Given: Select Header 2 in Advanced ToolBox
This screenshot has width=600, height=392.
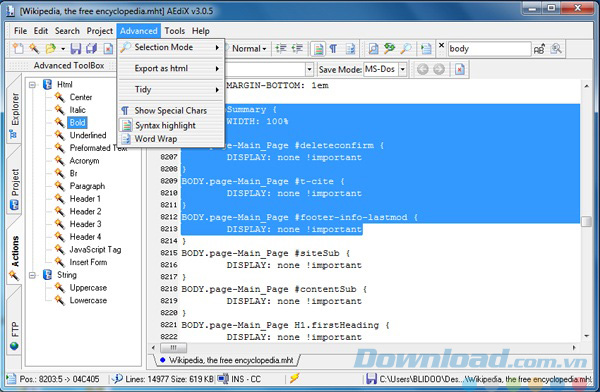Looking at the screenshot, I should point(85,211).
